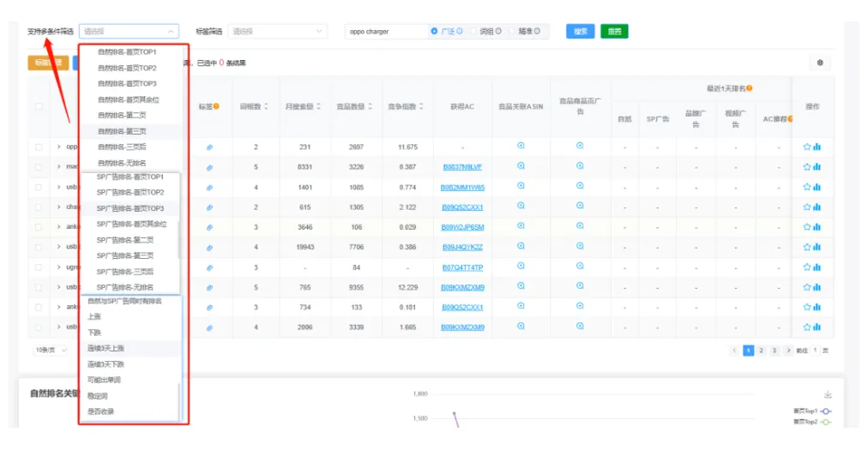868x450 pixels.
Task: Sort by 月搜索量 column arrows
Action: click(318, 106)
